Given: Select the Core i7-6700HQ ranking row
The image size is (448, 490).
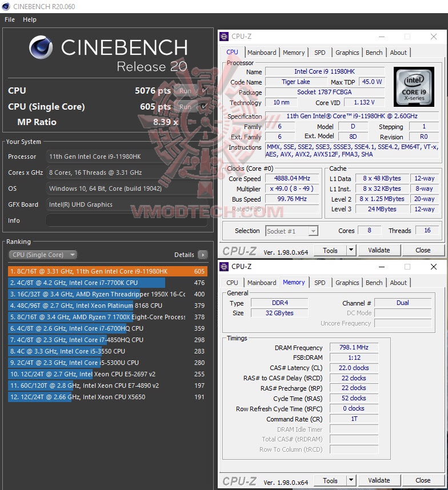Looking at the screenshot, I should point(107,328).
